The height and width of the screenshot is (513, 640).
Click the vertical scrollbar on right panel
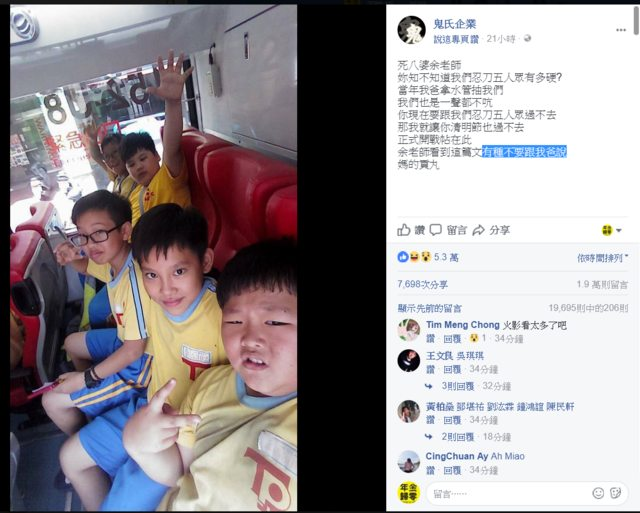pyautogui.click(x=636, y=20)
